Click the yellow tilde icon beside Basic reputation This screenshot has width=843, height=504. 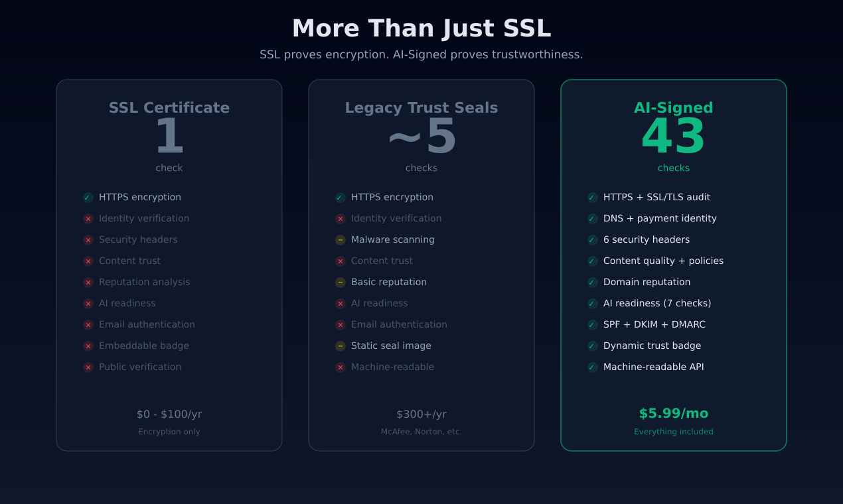pos(341,283)
